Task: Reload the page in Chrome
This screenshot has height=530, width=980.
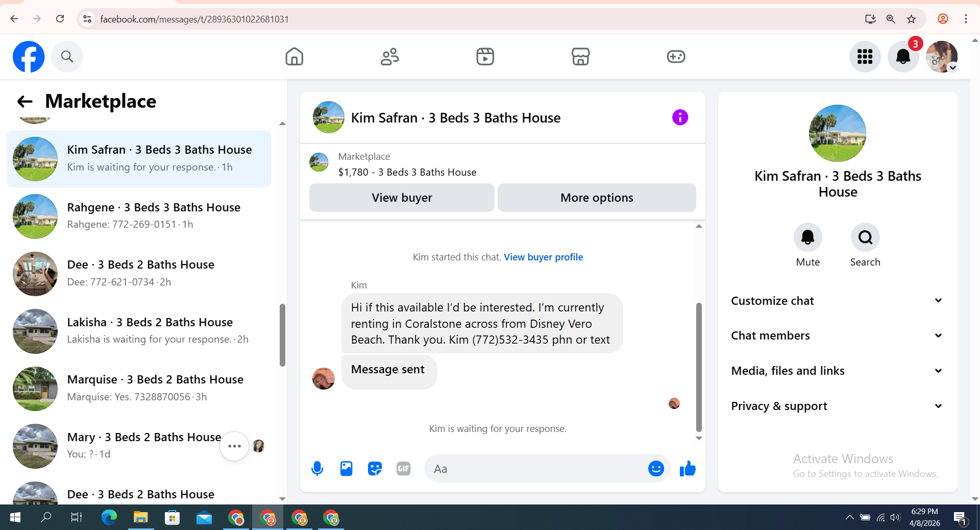Action: 60,19
